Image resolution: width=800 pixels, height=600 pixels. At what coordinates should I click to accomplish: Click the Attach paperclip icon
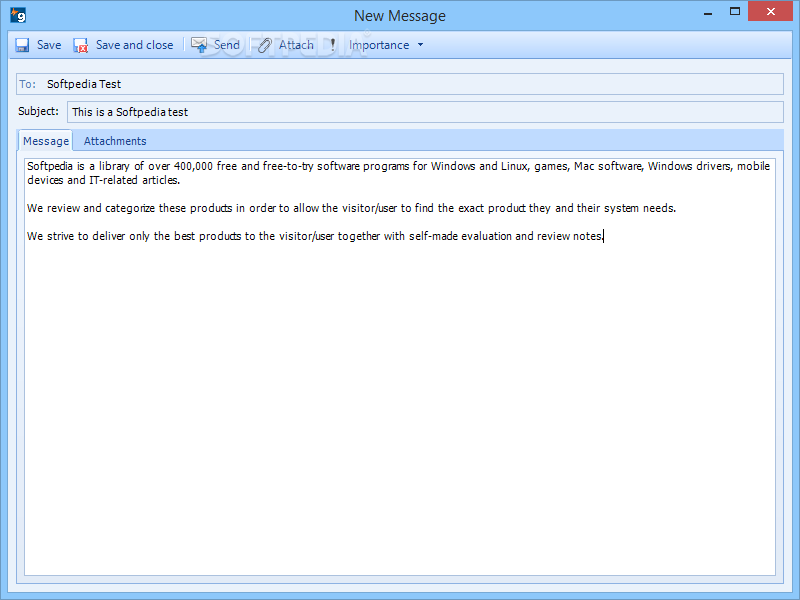pyautogui.click(x=264, y=45)
